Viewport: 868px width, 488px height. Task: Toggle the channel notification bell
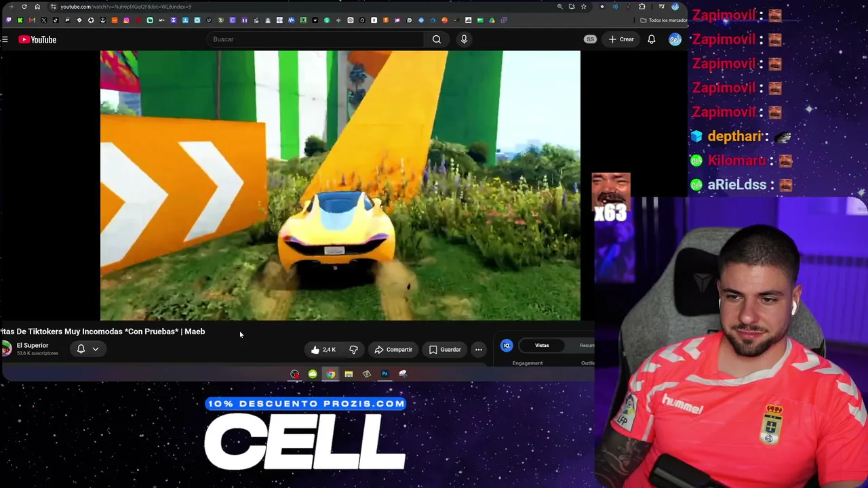coord(81,349)
